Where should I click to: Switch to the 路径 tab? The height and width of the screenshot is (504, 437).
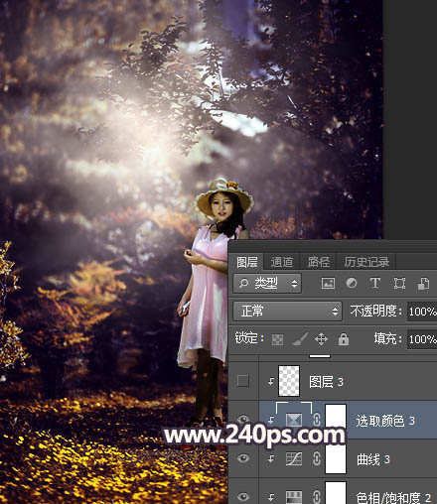[x=318, y=262]
